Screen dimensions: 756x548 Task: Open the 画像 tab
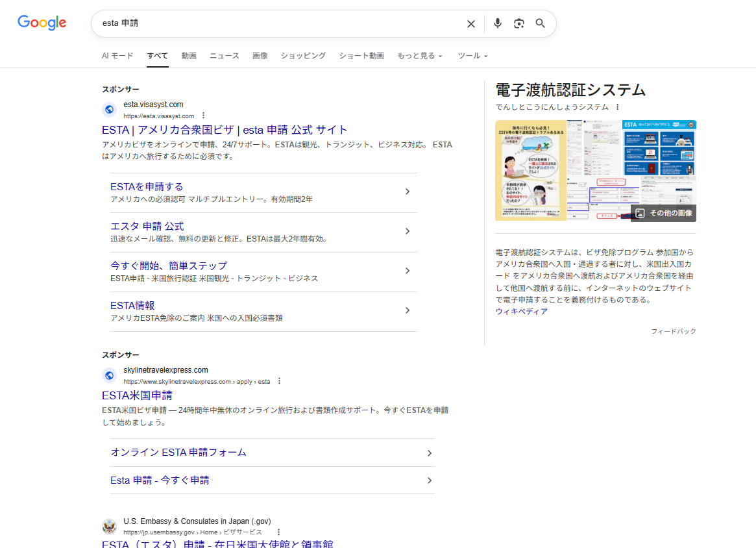pyautogui.click(x=260, y=55)
